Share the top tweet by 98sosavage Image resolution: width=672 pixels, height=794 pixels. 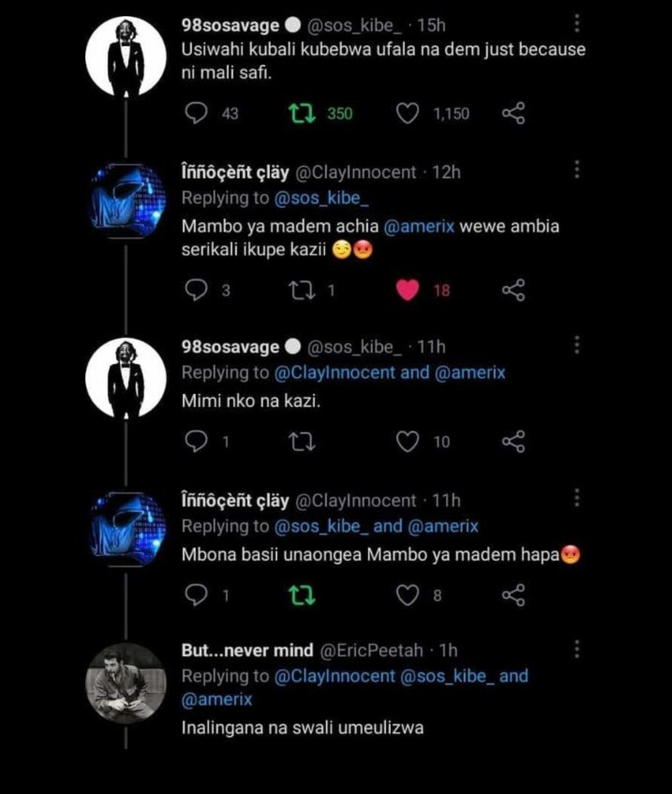[x=513, y=114]
